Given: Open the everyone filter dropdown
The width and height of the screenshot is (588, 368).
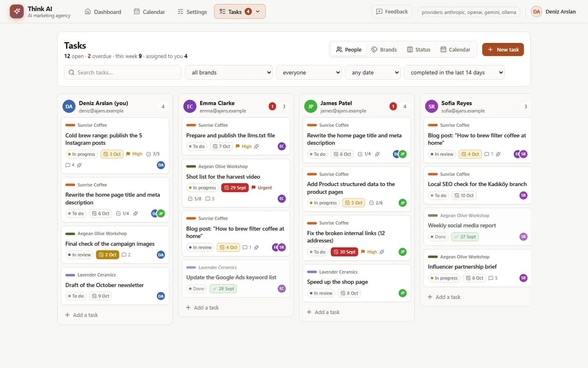Looking at the screenshot, I should click(x=309, y=72).
